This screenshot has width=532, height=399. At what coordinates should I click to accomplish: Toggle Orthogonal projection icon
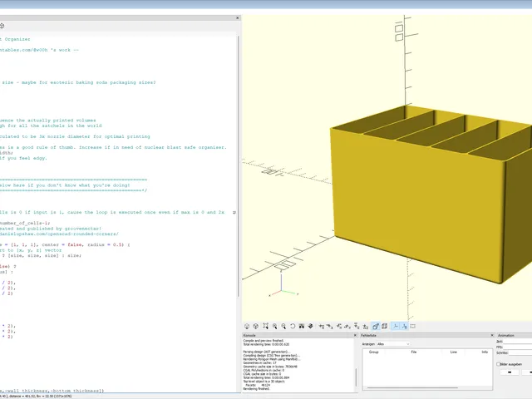(384, 327)
